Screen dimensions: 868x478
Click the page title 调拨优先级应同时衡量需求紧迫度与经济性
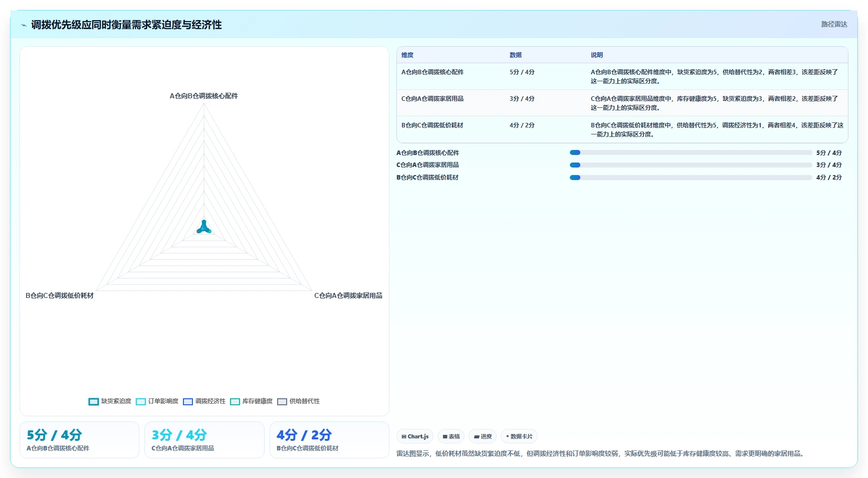pos(126,25)
